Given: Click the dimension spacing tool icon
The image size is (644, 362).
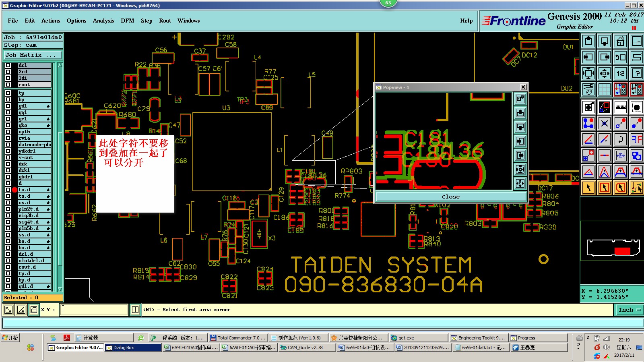Looking at the screenshot, I should click(621, 155).
